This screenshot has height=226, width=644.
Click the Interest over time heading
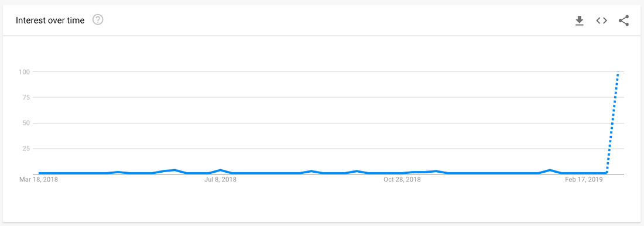pos(50,20)
